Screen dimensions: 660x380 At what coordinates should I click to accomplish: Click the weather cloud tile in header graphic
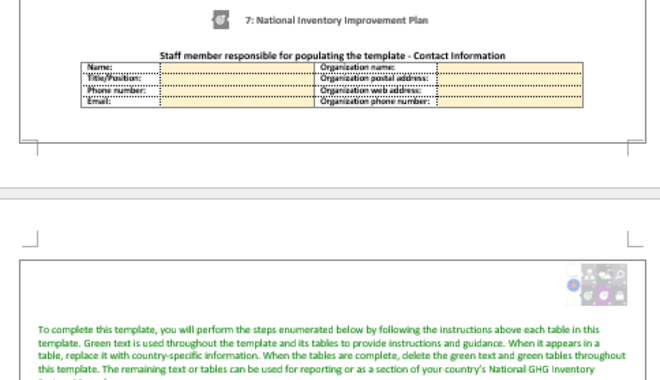(604, 275)
